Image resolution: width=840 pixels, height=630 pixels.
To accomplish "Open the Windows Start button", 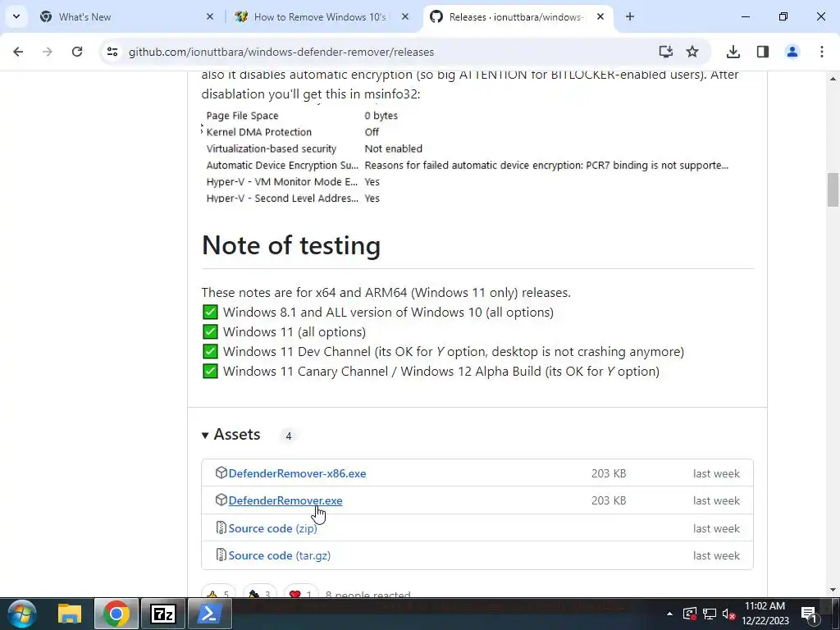I will click(x=22, y=614).
